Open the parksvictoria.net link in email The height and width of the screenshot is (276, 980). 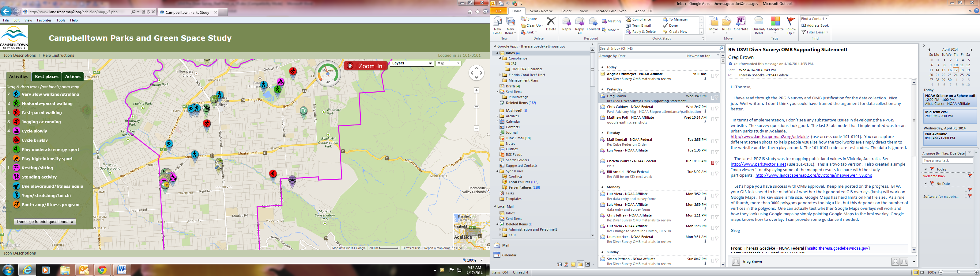click(758, 164)
